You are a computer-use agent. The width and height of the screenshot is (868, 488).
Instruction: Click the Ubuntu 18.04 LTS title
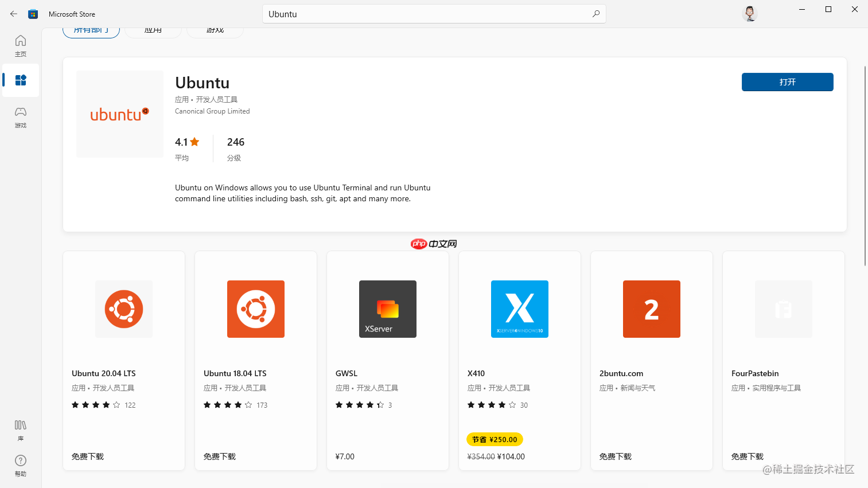click(235, 373)
